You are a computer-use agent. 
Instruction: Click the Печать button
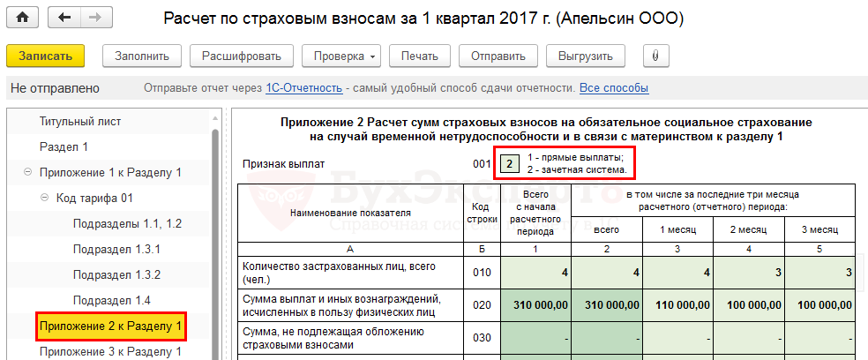point(419,56)
